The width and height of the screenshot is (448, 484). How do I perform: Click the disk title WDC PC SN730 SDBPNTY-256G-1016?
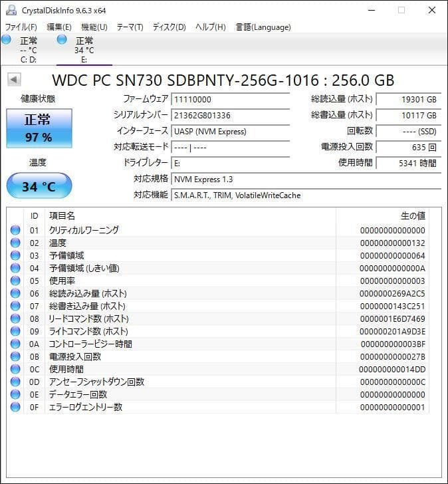pyautogui.click(x=185, y=80)
